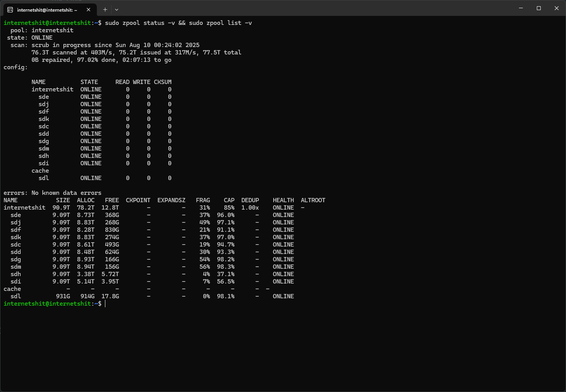This screenshot has height=392, width=566.
Task: Click the typed command "sudo zpool status -v && sudo zpool list -v"
Action: (x=178, y=23)
